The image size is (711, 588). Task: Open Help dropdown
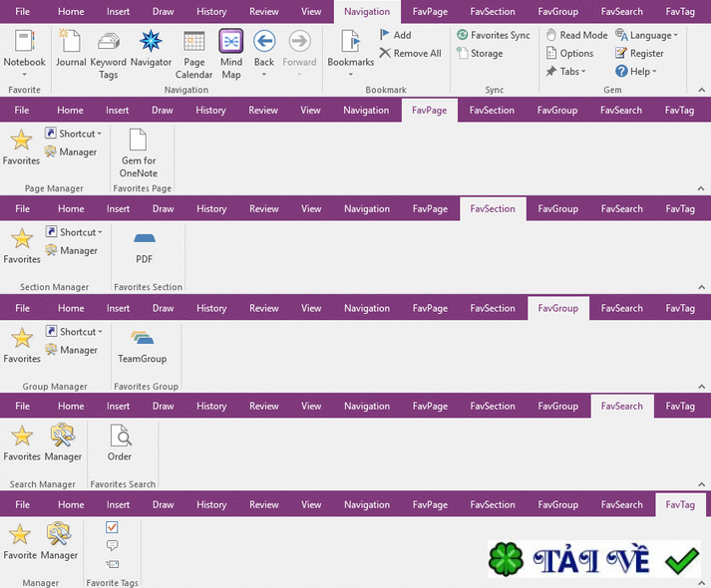coord(636,71)
